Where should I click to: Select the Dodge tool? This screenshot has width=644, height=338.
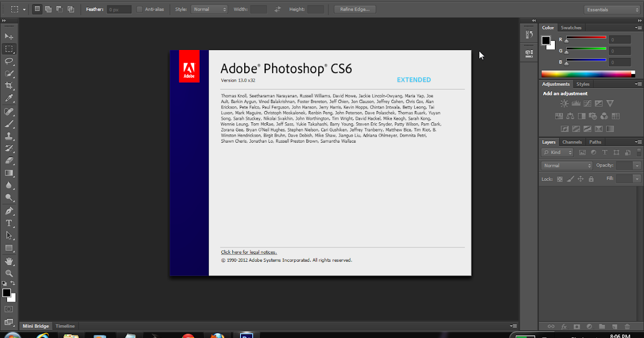9,197
